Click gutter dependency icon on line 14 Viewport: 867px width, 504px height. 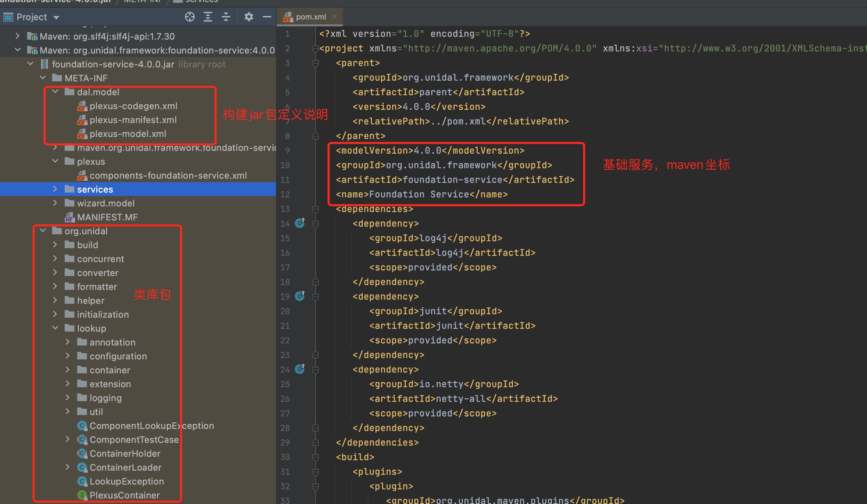[x=300, y=223]
